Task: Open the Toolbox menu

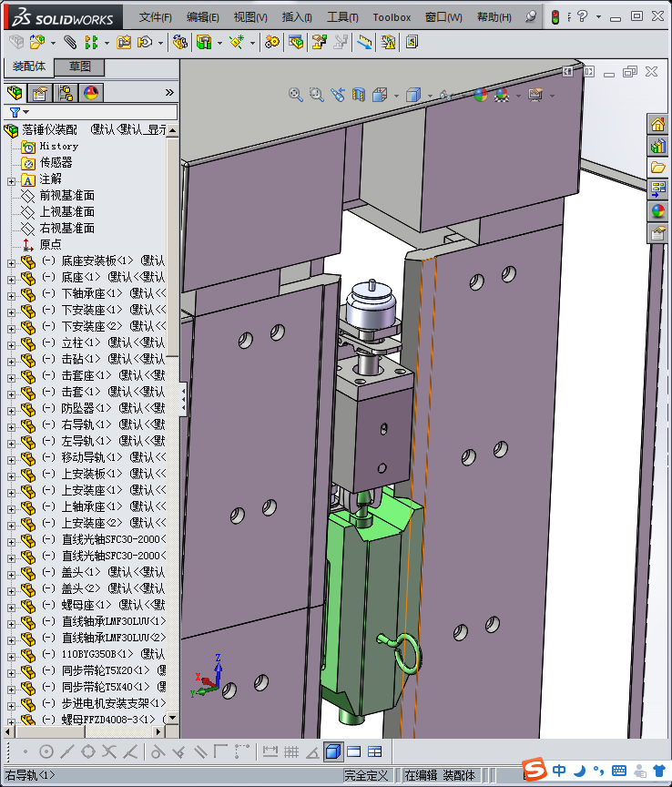Action: click(392, 17)
